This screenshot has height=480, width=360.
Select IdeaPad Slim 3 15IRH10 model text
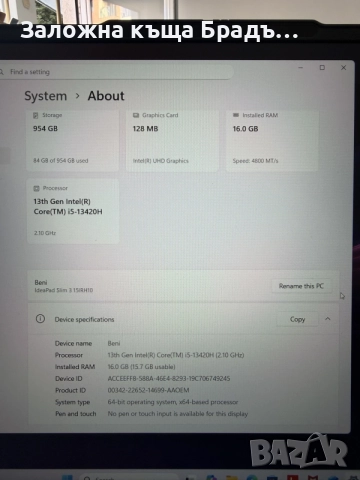[64, 290]
